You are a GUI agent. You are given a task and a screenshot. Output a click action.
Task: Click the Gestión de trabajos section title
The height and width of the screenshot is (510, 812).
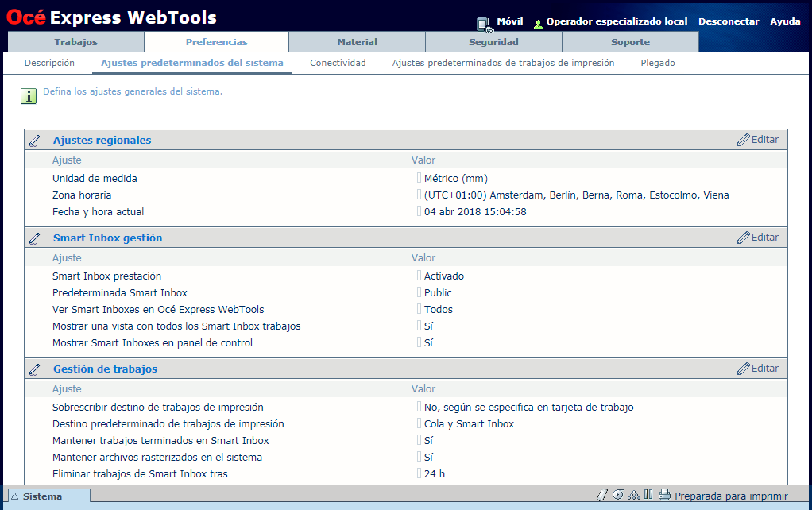tap(105, 369)
